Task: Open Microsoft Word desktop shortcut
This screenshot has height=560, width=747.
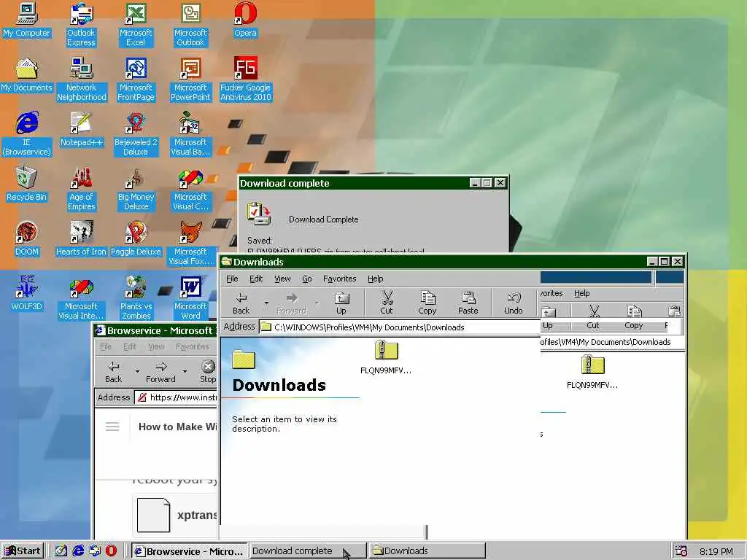Action: coord(190,298)
